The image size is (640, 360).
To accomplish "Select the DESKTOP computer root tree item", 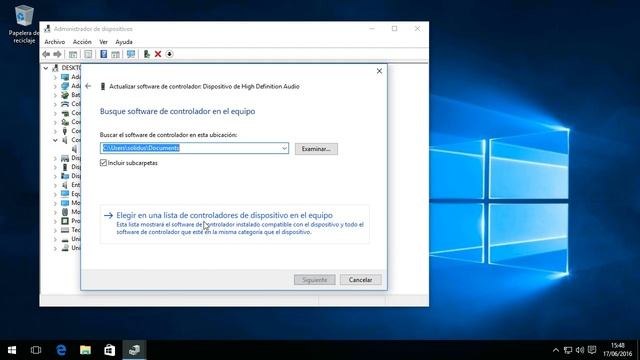I will click(x=67, y=68).
